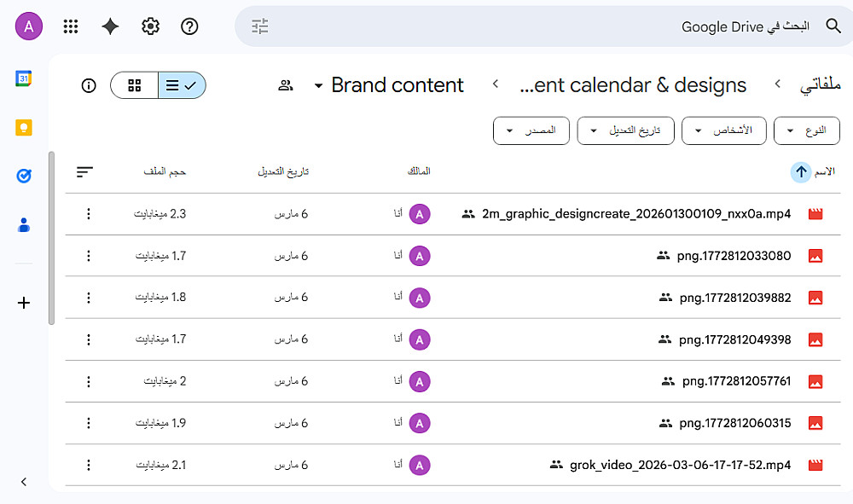The height and width of the screenshot is (504, 853).
Task: Switch to grid layout view
Action: tap(135, 85)
